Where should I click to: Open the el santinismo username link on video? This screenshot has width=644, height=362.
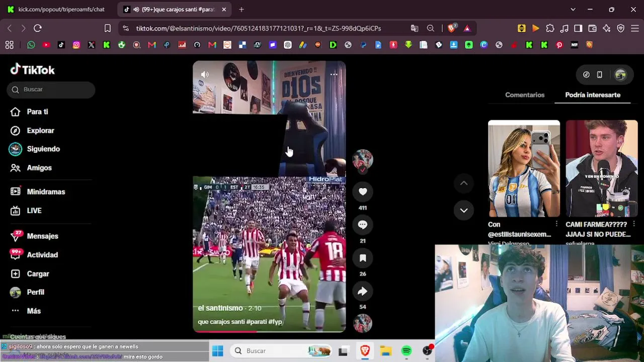click(220, 308)
